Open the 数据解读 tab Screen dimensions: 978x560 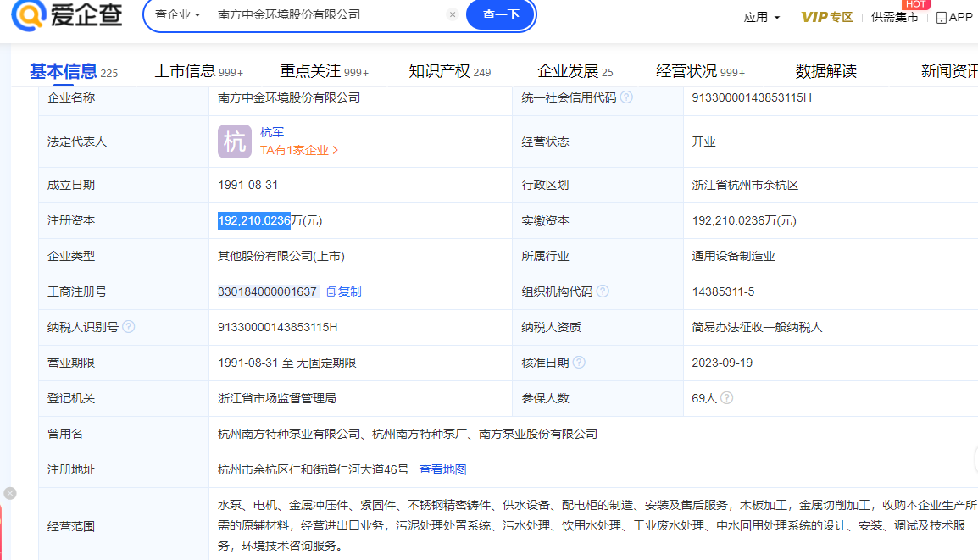[x=825, y=71]
